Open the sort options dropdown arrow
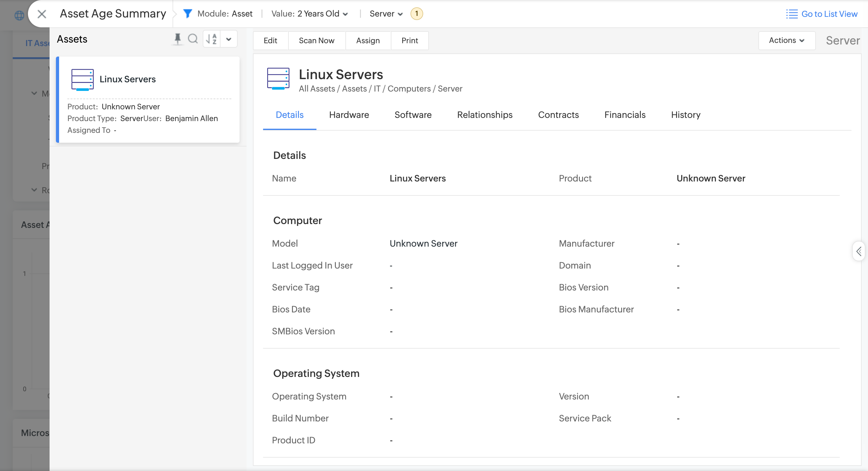The height and width of the screenshot is (471, 868). [x=229, y=39]
